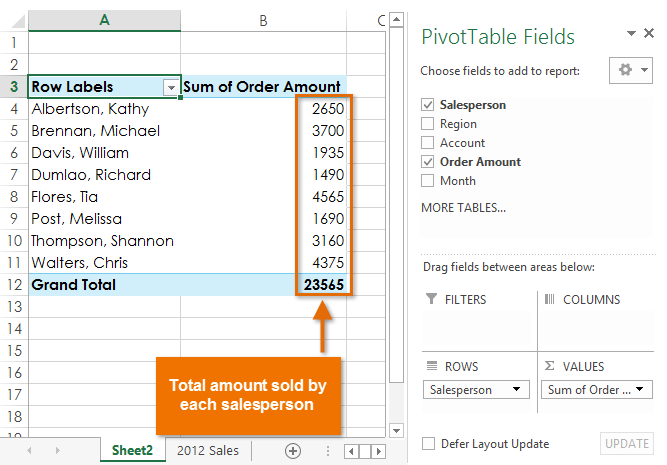Select the value 3700
The height and width of the screenshot is (465, 667).
coord(328,131)
